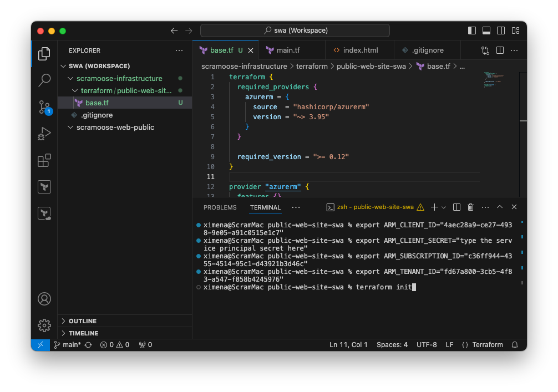Open editor more actions ellipsis

click(514, 50)
